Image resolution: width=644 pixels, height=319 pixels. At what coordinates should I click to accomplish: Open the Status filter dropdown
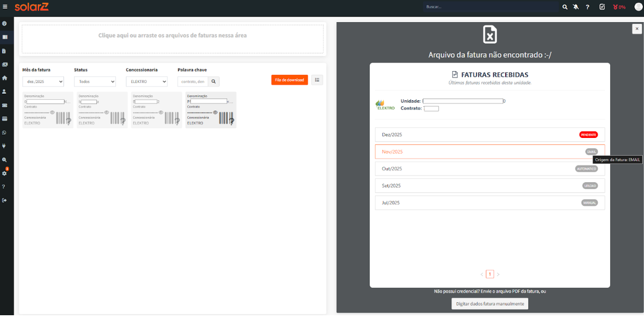click(x=95, y=81)
